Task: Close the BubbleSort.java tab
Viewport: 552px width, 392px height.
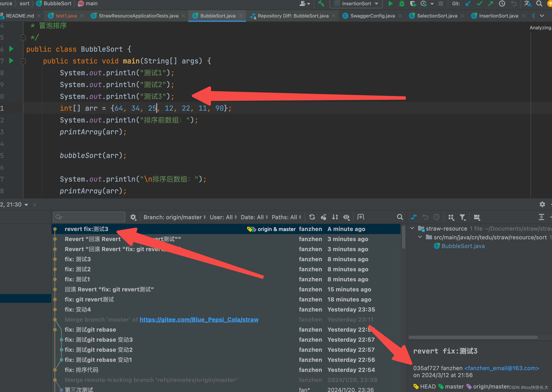Action: (x=241, y=16)
